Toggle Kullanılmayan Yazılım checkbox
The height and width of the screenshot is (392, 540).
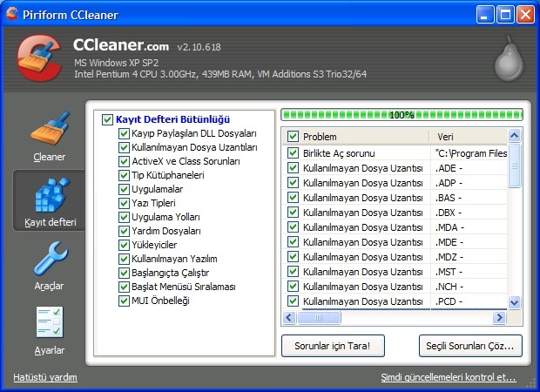[x=124, y=259]
